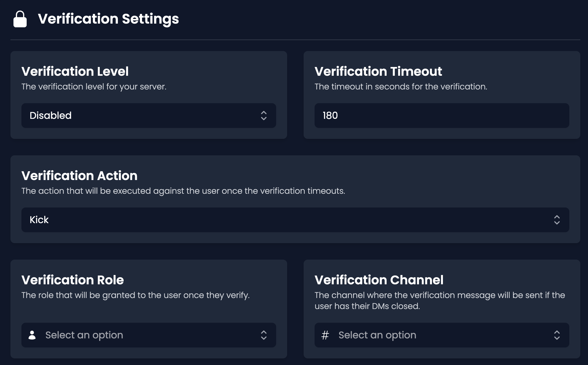Viewport: 588px width, 365px height.
Task: Click the Verification Role card title
Action: pos(73,280)
